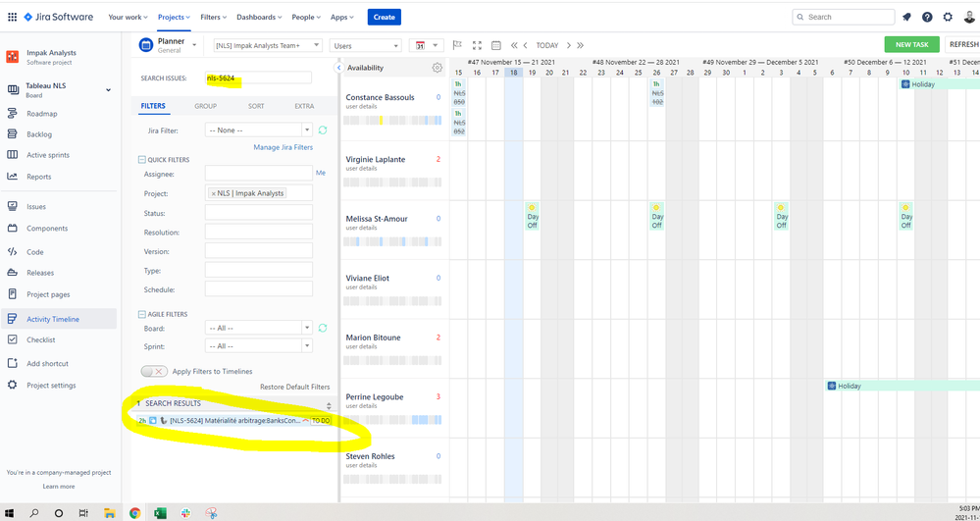
Task: Open Roadmap in the sidebar
Action: tap(42, 114)
